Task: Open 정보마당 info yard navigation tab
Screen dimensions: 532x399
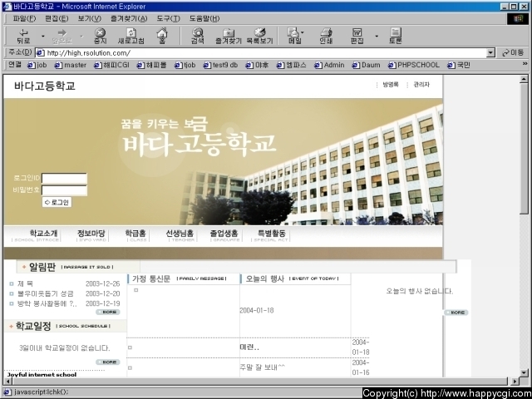Action: tap(91, 235)
